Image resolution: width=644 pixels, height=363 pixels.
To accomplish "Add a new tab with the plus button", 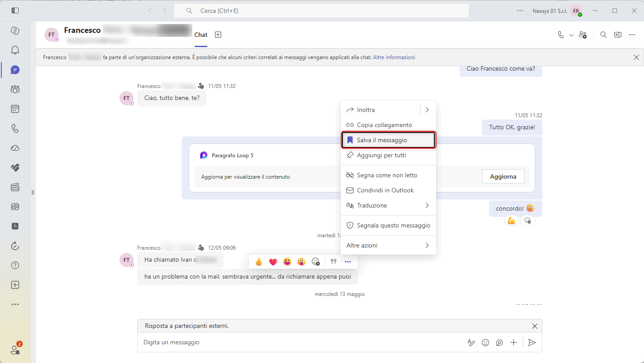I will [218, 35].
